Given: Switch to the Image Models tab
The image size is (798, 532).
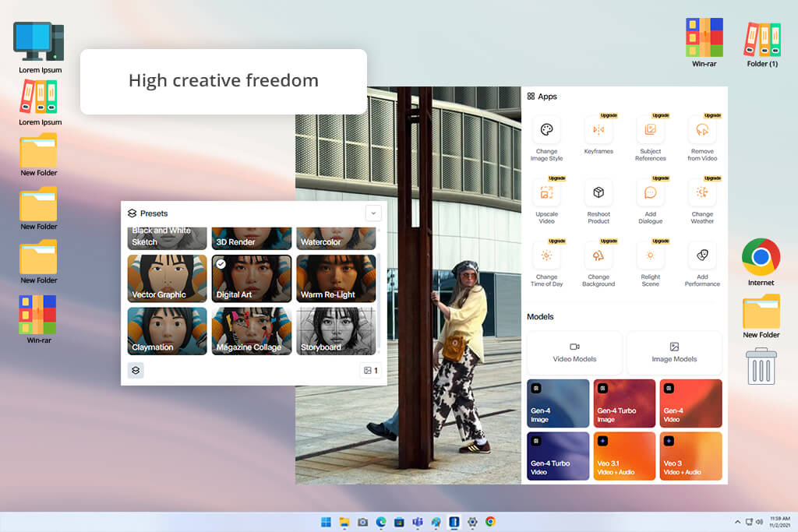Looking at the screenshot, I should click(x=674, y=353).
